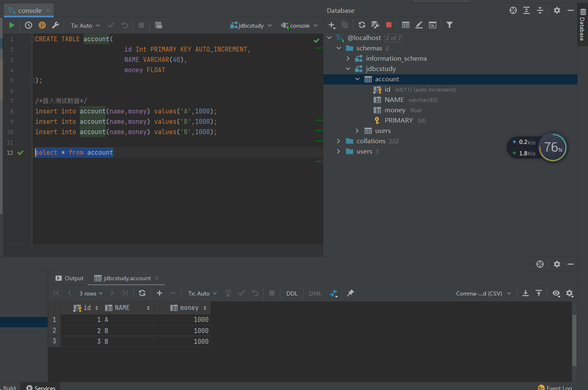Image resolution: width=588 pixels, height=390 pixels.
Task: Click the 2 of 7 schemas badge
Action: pyautogui.click(x=393, y=38)
